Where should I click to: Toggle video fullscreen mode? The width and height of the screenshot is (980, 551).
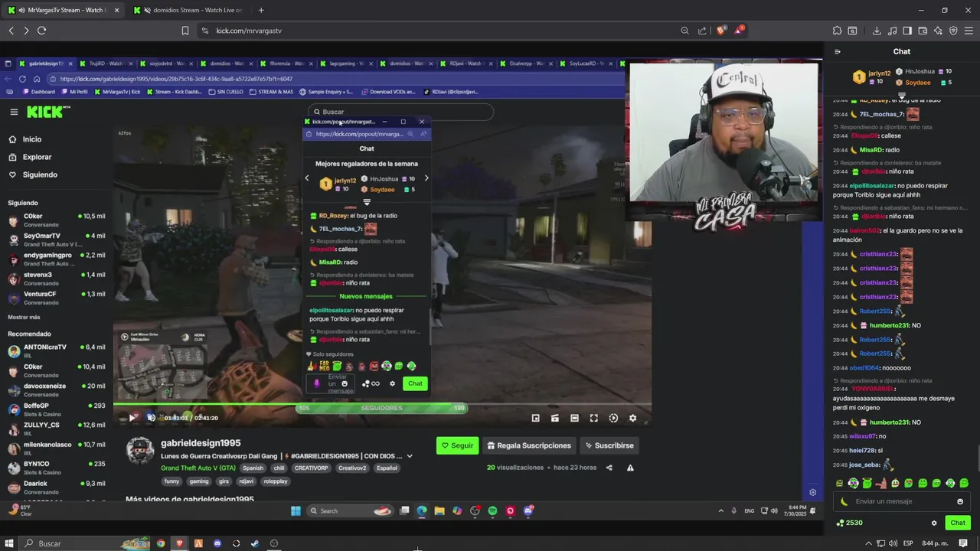click(593, 418)
